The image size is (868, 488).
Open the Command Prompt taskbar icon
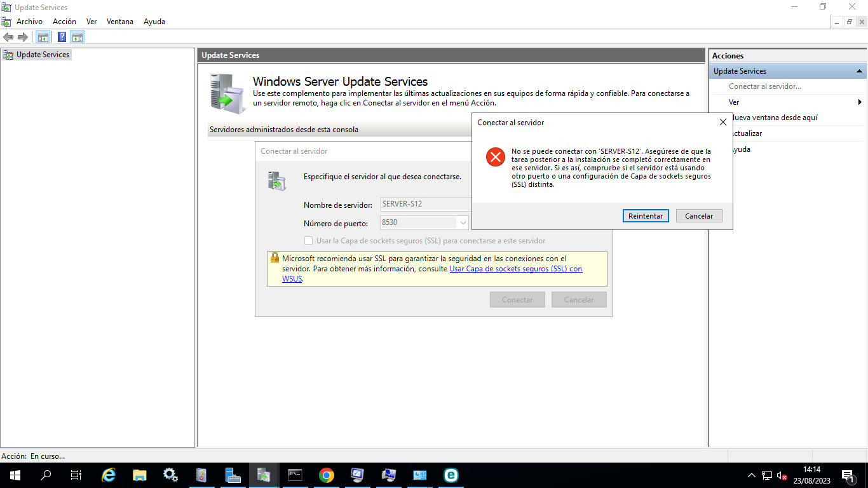tap(295, 475)
